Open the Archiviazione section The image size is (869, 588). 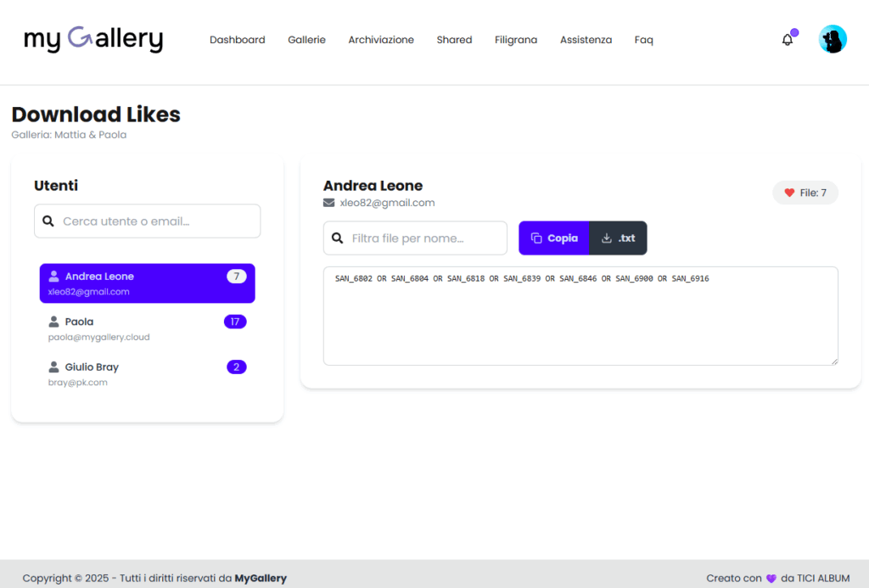(x=381, y=40)
